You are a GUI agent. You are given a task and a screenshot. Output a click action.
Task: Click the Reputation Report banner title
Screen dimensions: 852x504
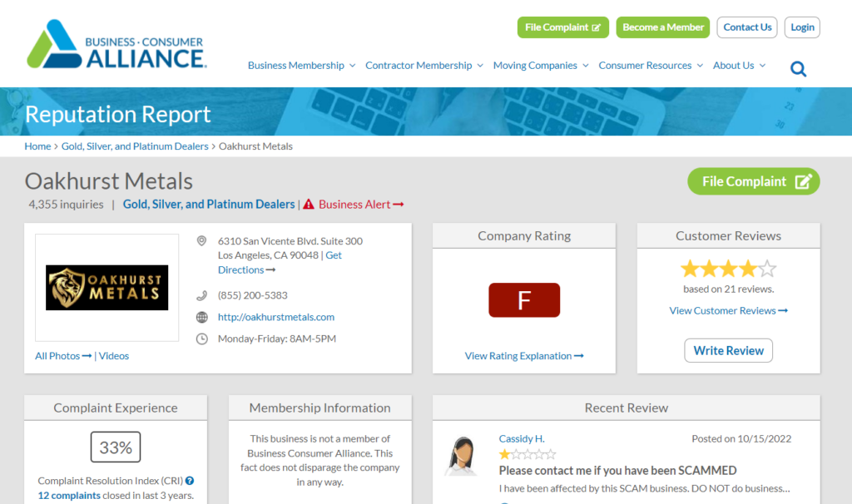pos(118,114)
